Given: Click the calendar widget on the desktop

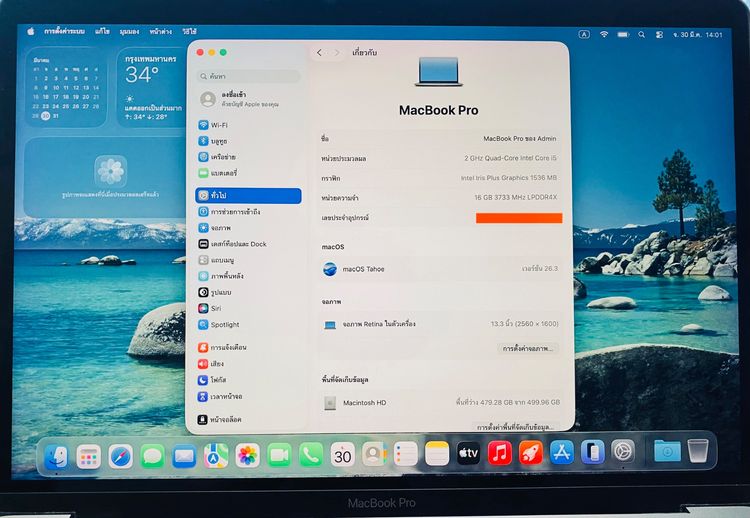Looking at the screenshot, I should [x=66, y=87].
